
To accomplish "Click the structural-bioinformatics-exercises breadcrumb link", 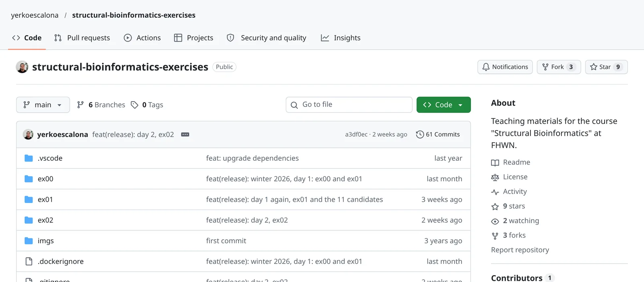I will (x=134, y=15).
